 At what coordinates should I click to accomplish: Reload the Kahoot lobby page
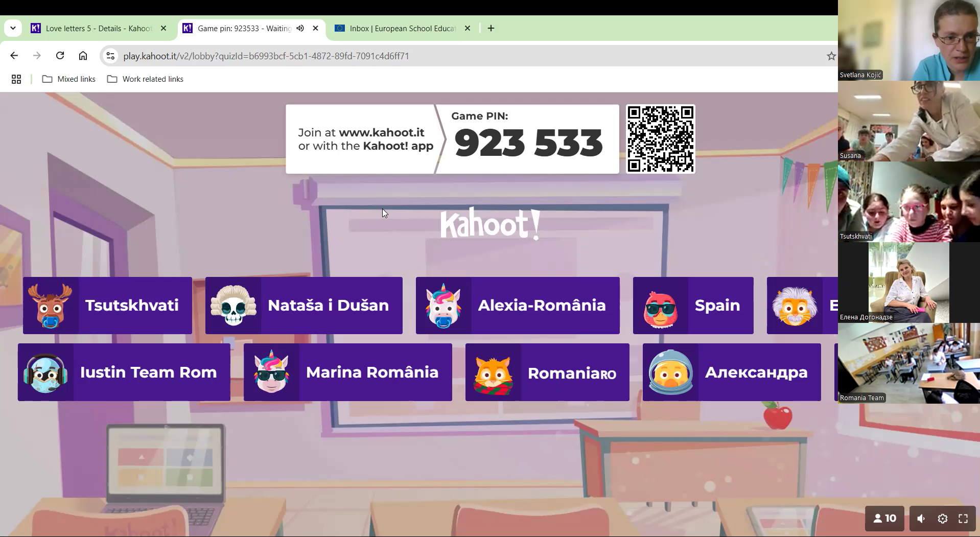[60, 56]
